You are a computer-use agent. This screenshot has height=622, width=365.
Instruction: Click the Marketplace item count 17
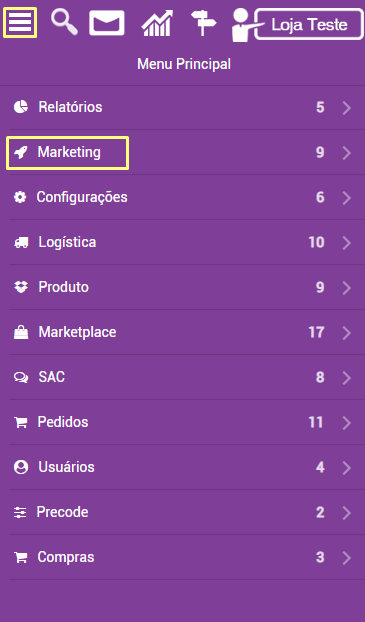coord(316,332)
